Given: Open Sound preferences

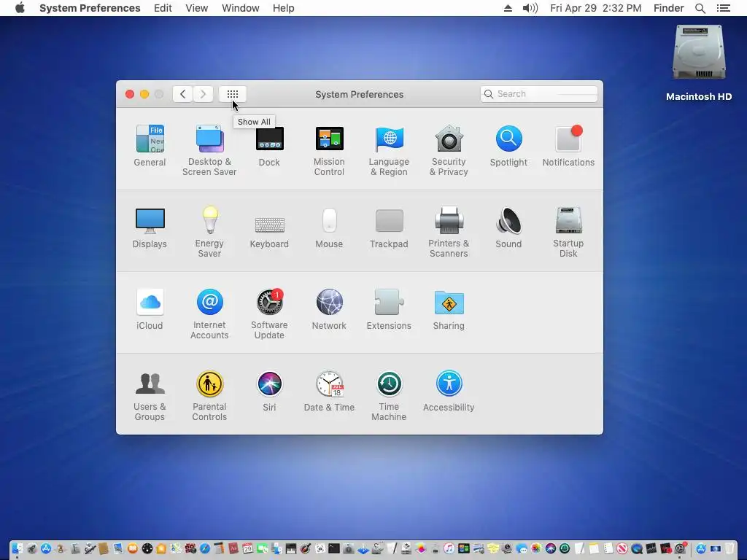Looking at the screenshot, I should 508,227.
